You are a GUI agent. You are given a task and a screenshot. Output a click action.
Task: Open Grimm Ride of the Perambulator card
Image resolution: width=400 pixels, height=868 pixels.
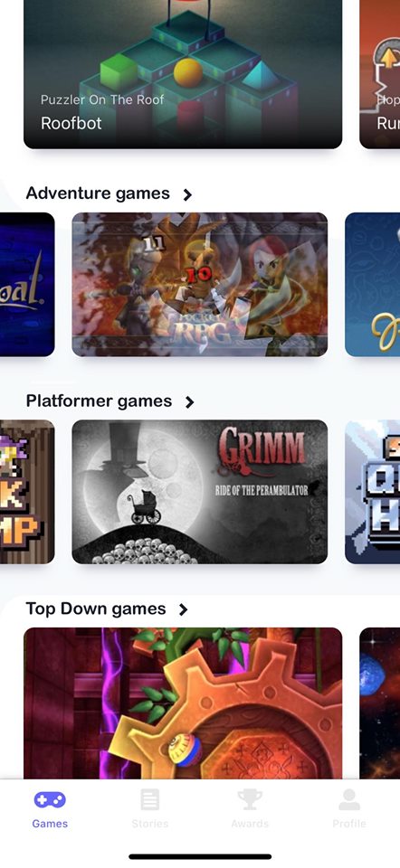point(199,492)
